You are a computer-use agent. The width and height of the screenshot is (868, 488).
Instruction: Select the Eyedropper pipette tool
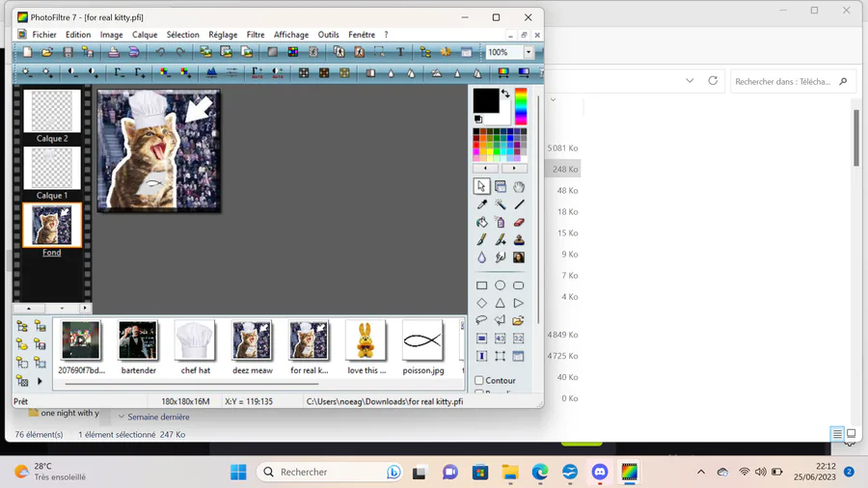[x=481, y=204]
